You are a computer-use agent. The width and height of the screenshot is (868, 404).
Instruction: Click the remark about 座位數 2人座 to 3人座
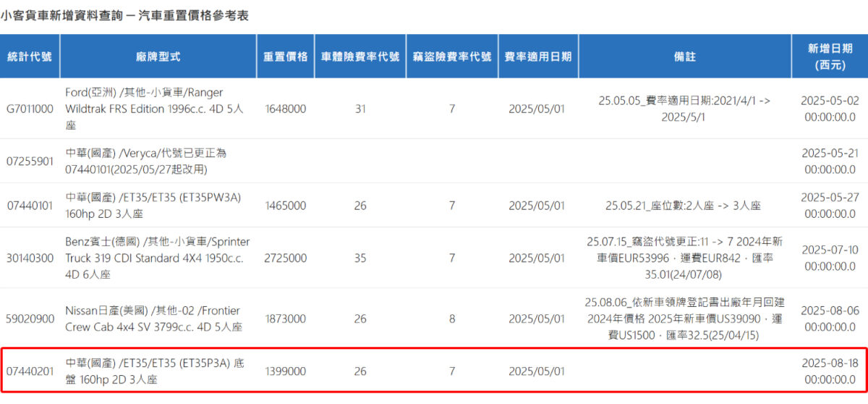tap(683, 206)
